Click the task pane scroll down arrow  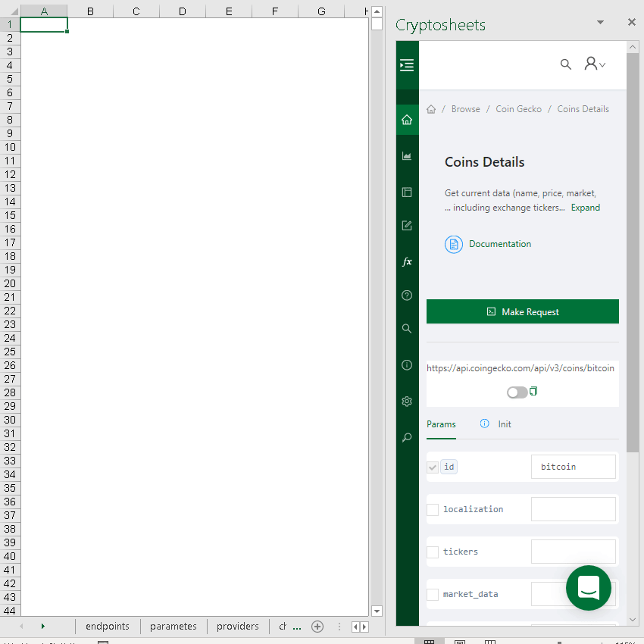[633, 619]
